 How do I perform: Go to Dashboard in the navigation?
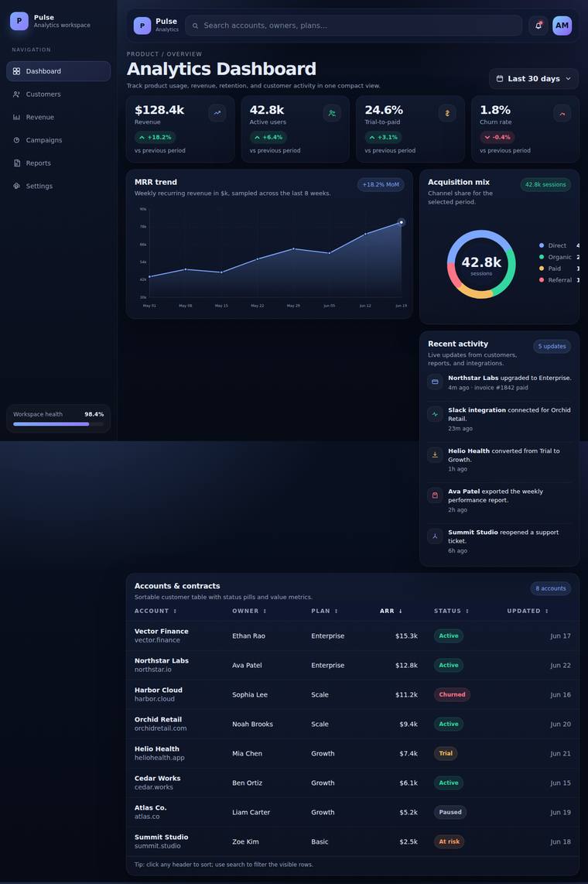pos(59,71)
